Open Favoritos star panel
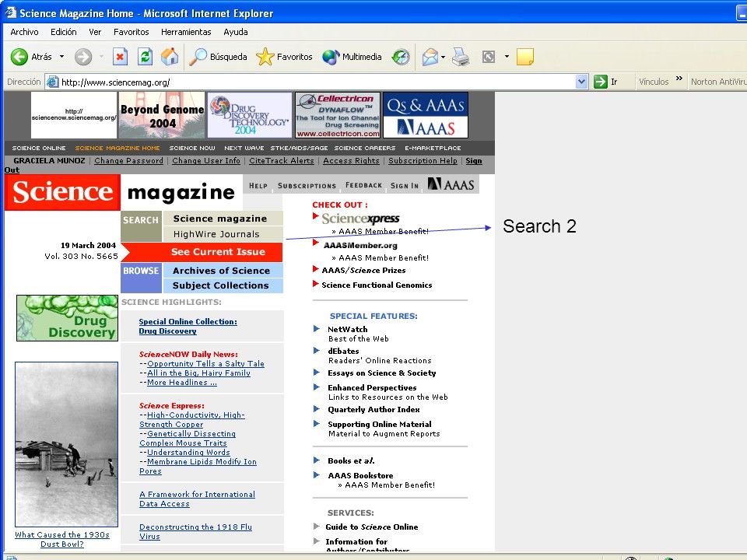This screenshot has height=560, width=747. [285, 57]
